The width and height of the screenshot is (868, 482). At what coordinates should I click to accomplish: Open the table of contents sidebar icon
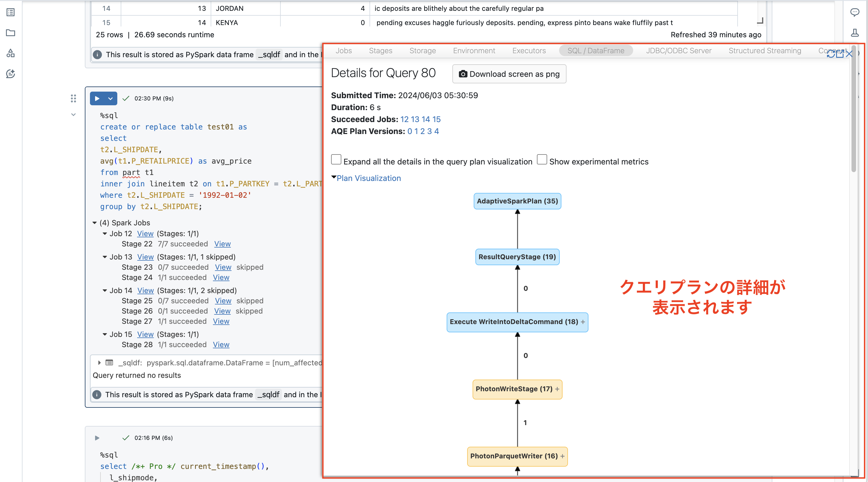[11, 13]
